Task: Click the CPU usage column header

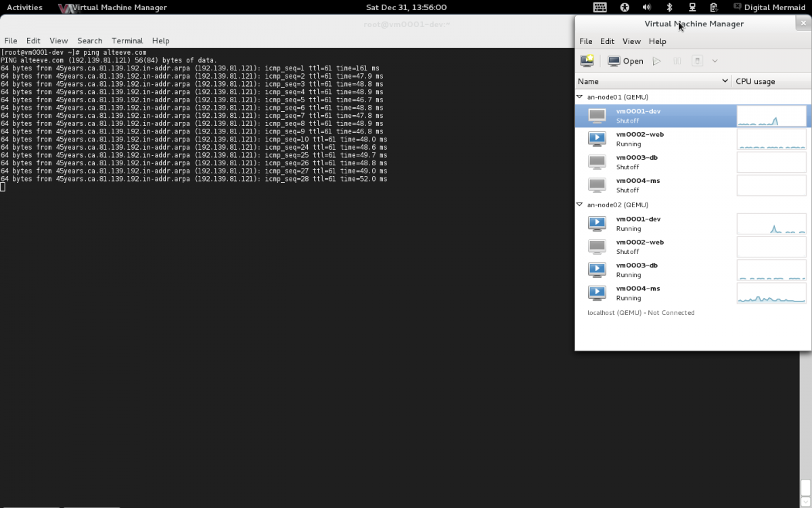Action: click(x=755, y=81)
